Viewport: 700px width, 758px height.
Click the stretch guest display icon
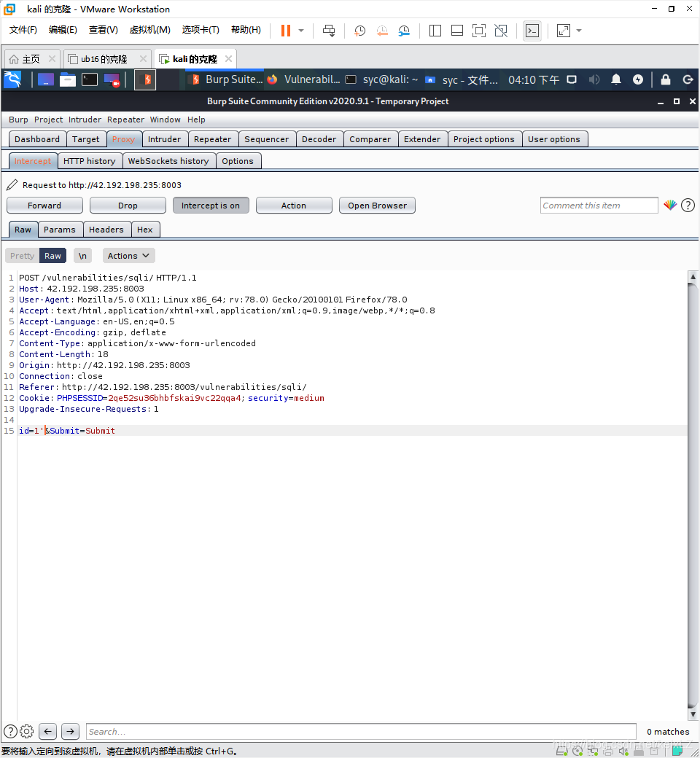pyautogui.click(x=563, y=31)
